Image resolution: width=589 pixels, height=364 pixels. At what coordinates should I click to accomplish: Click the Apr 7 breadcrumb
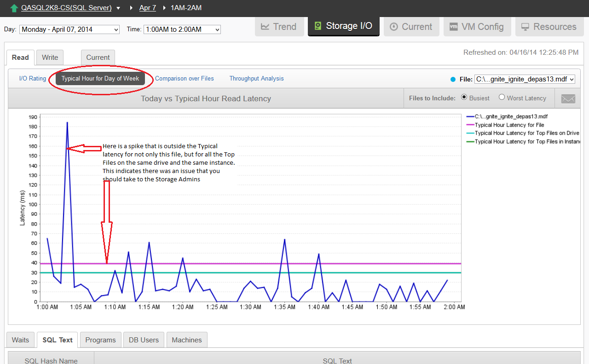148,8
